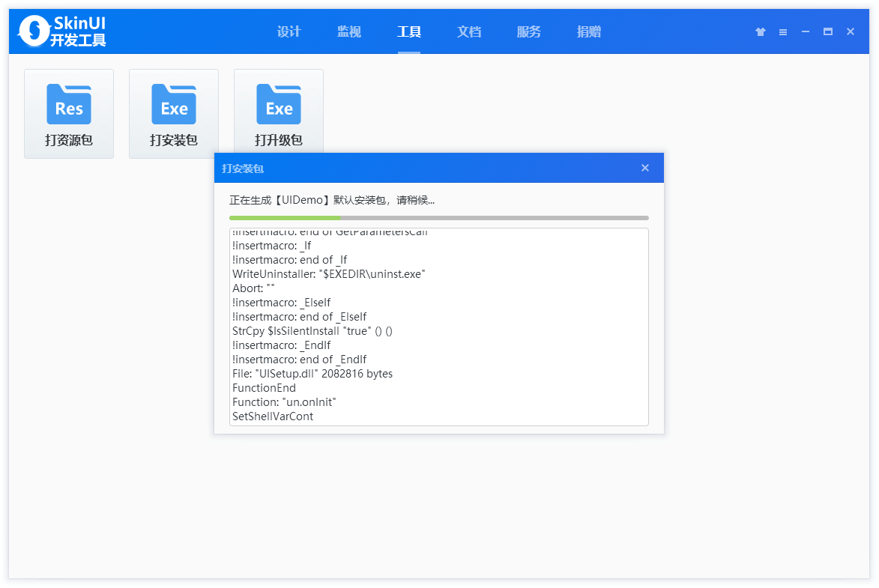879x588 pixels.
Task: Click log line 'WriteUninstaller: "$EXEDIR\uninst.exe"'
Action: point(328,274)
